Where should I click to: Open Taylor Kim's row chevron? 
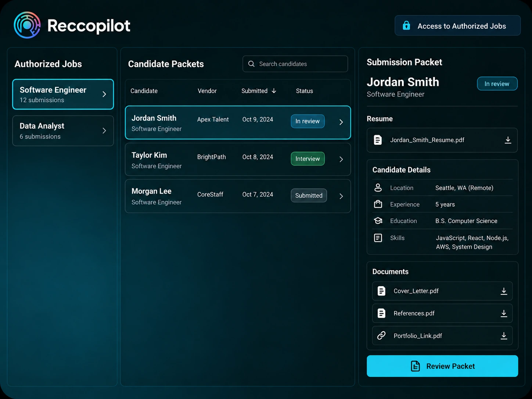pyautogui.click(x=341, y=159)
